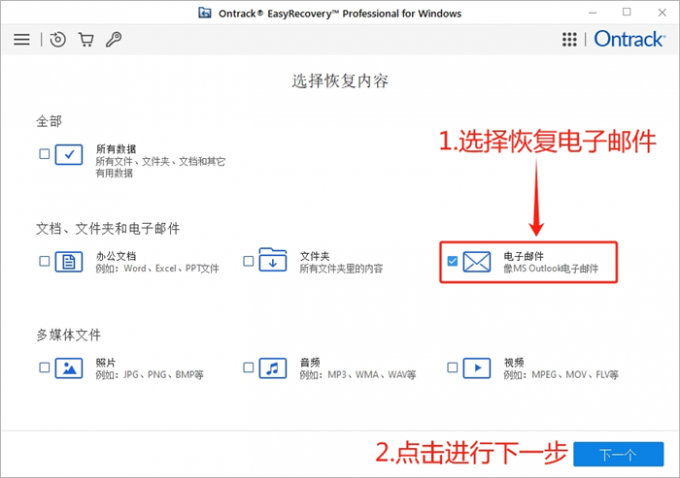This screenshot has width=680, height=478.
Task: Click 例如: MPEG、MOV、FLV等 description
Action: coord(561,375)
